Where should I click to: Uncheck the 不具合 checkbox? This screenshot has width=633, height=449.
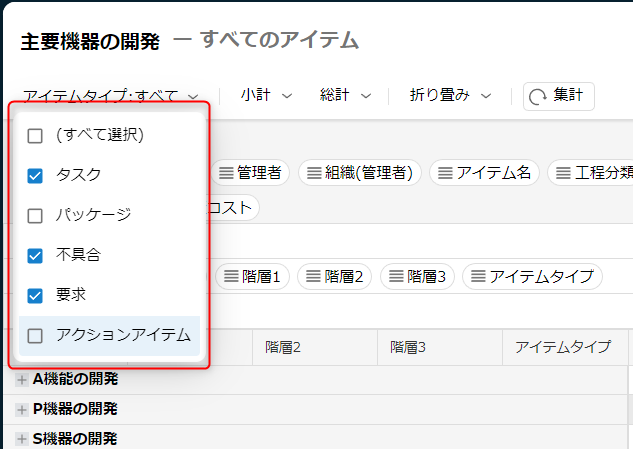tap(35, 256)
